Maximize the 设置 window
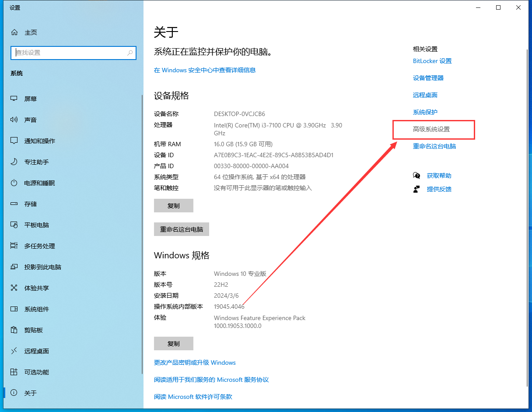Image resolution: width=532 pixels, height=412 pixels. [x=498, y=7]
